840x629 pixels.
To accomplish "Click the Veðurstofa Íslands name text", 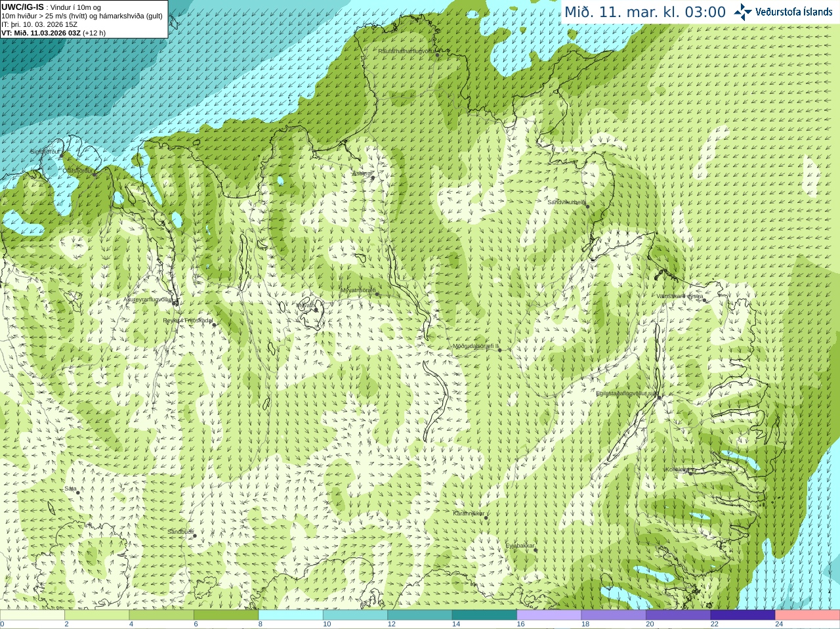I will pyautogui.click(x=794, y=12).
